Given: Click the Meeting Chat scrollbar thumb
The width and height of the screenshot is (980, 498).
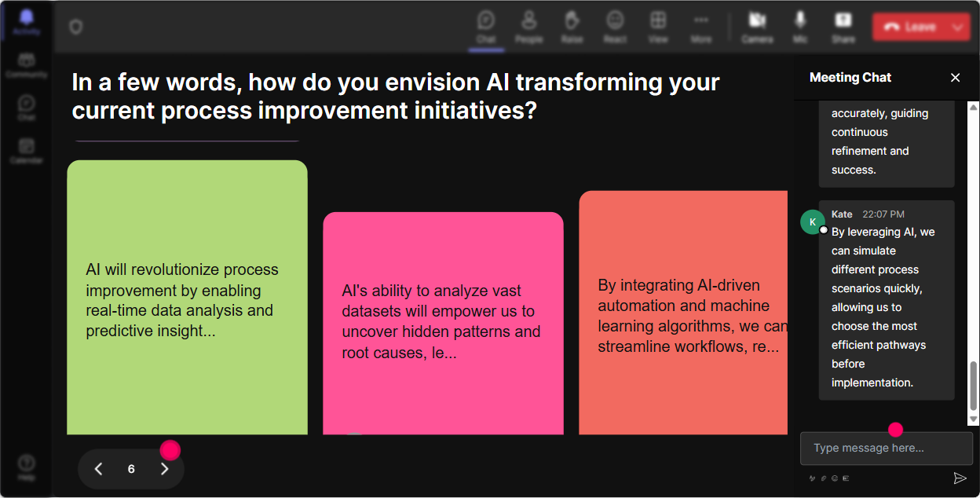Looking at the screenshot, I should point(974,386).
